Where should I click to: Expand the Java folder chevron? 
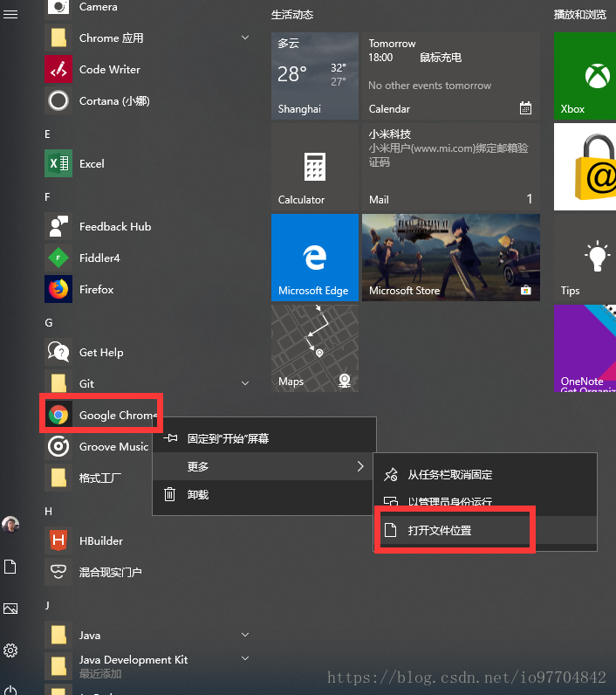[x=245, y=635]
